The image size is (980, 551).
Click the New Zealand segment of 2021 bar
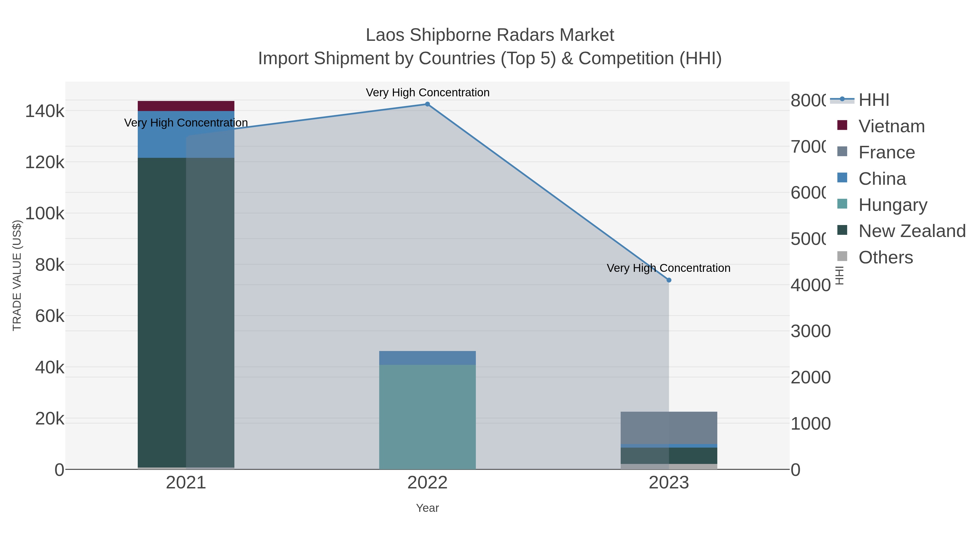[x=186, y=313]
